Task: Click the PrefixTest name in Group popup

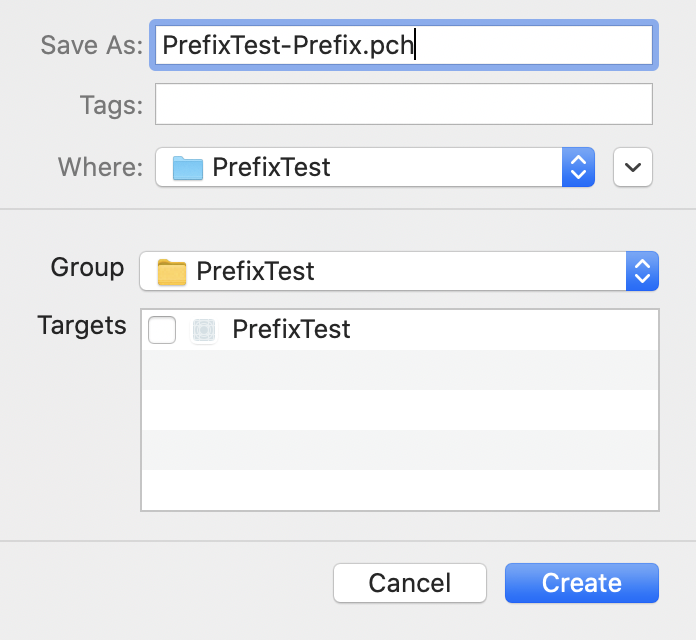Action: [255, 271]
